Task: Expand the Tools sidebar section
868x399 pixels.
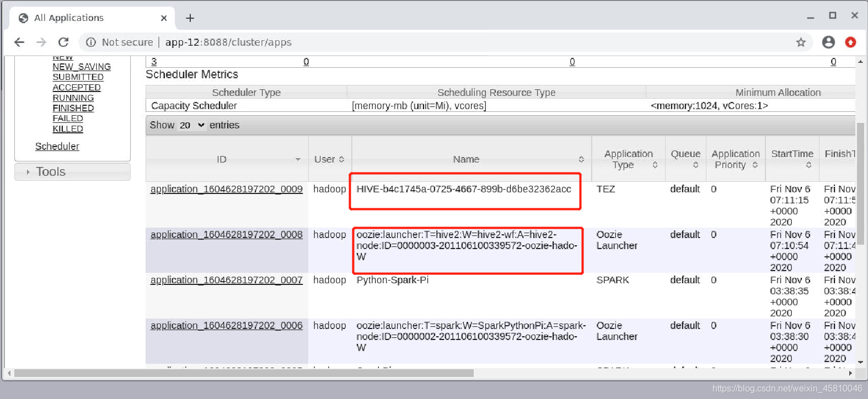Action: click(x=73, y=172)
